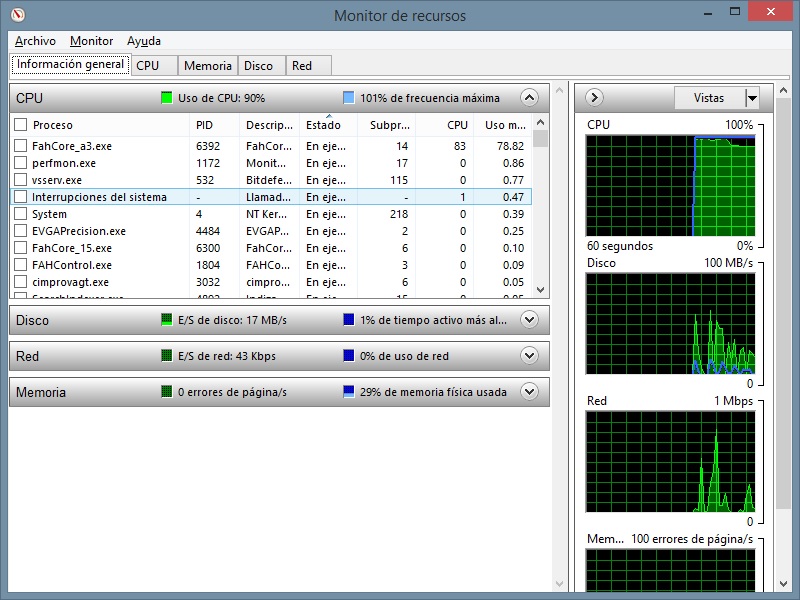Check the EVGAPrecision.exe process checkbox
The image size is (800, 600).
pyautogui.click(x=20, y=231)
